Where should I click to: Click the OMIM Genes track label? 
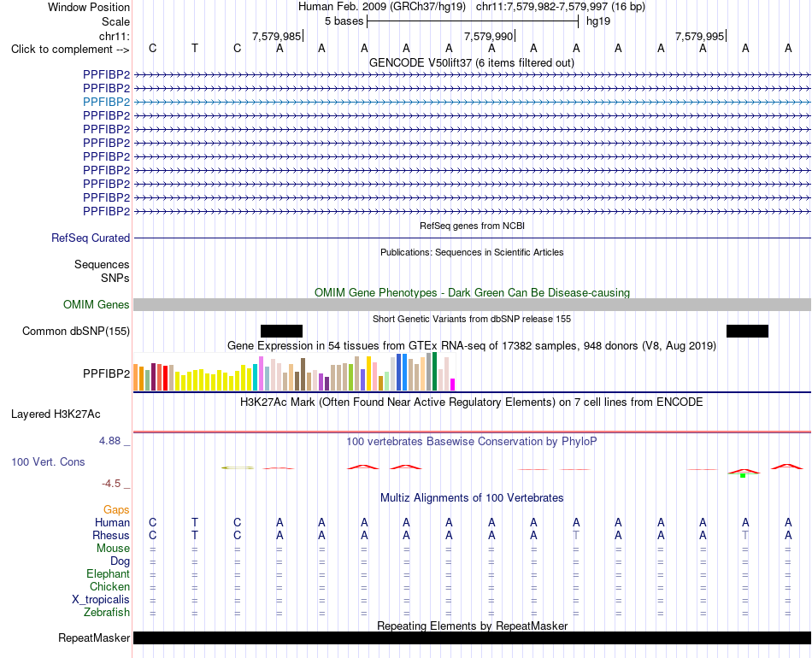(96, 304)
